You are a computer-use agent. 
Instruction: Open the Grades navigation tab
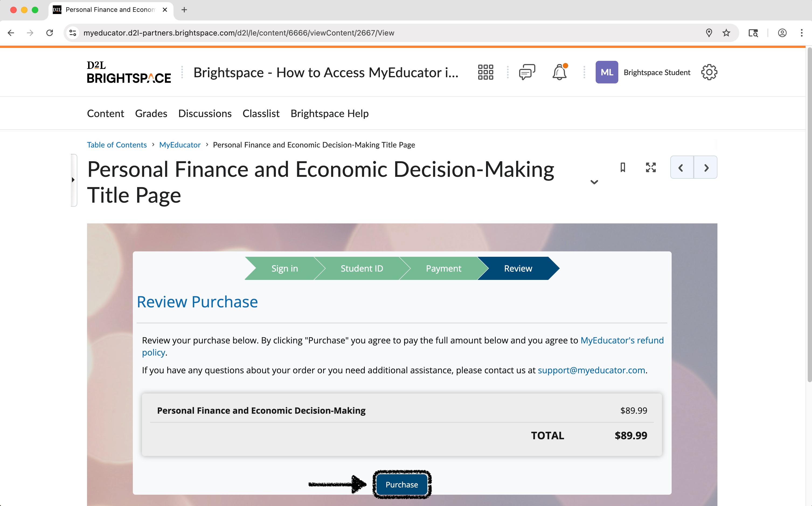point(151,114)
